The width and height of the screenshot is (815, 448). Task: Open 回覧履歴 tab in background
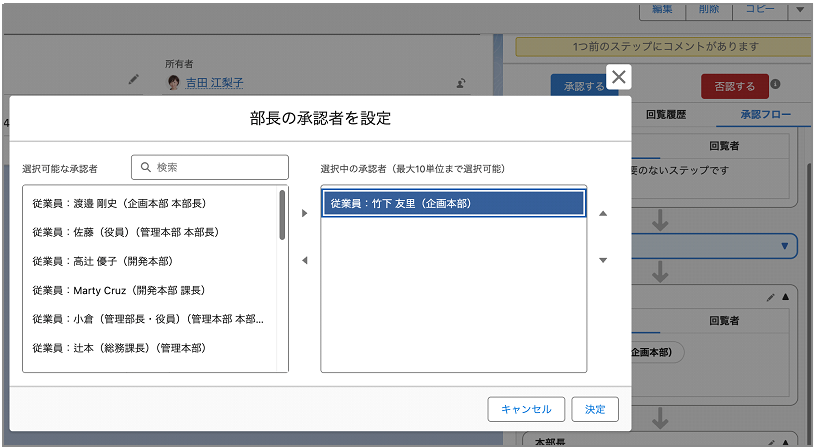point(666,114)
